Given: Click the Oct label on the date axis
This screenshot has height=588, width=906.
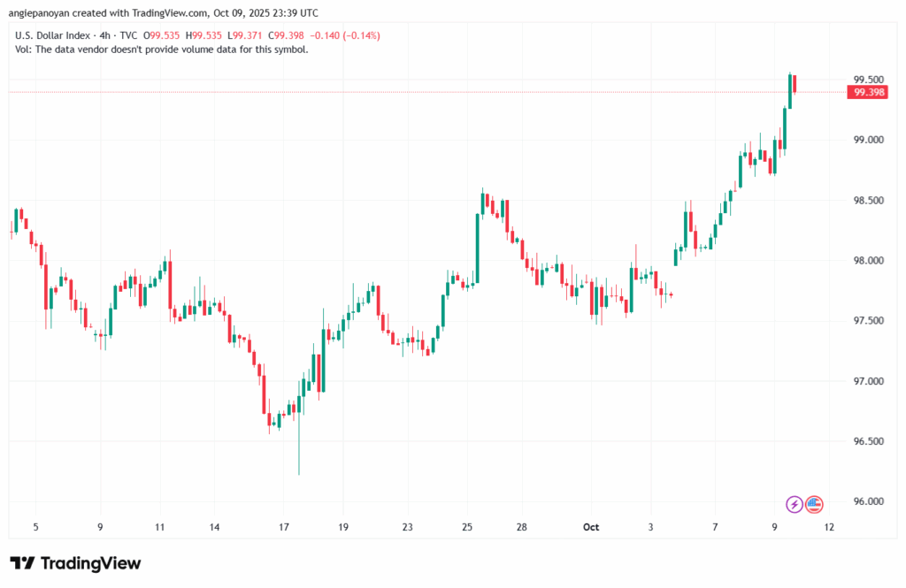Looking at the screenshot, I should coord(591,527).
